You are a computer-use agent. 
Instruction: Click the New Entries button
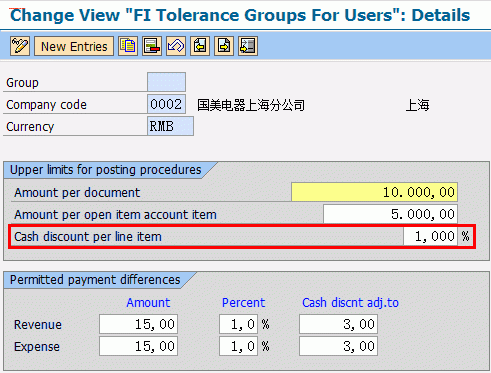coord(74,46)
